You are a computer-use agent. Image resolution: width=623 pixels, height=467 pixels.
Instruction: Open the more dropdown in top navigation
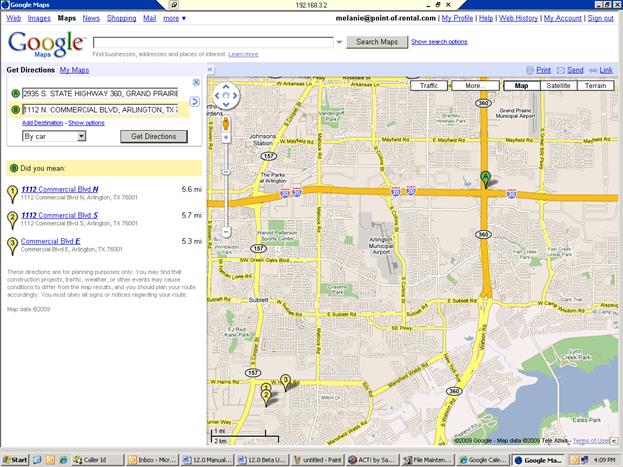click(174, 18)
